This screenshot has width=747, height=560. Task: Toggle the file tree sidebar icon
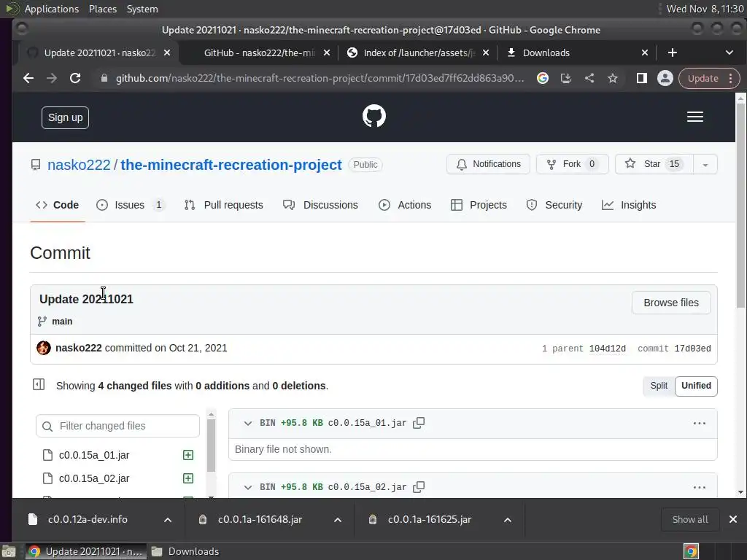(39, 385)
